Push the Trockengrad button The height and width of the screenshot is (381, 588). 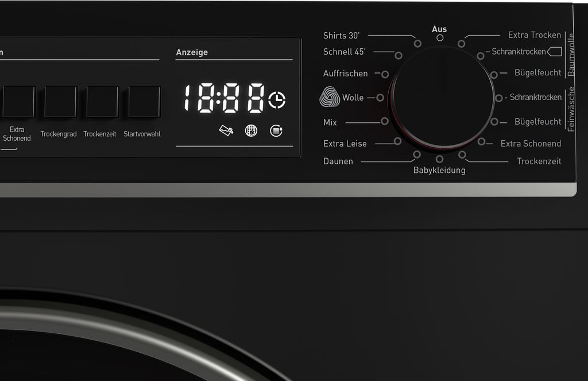60,102
